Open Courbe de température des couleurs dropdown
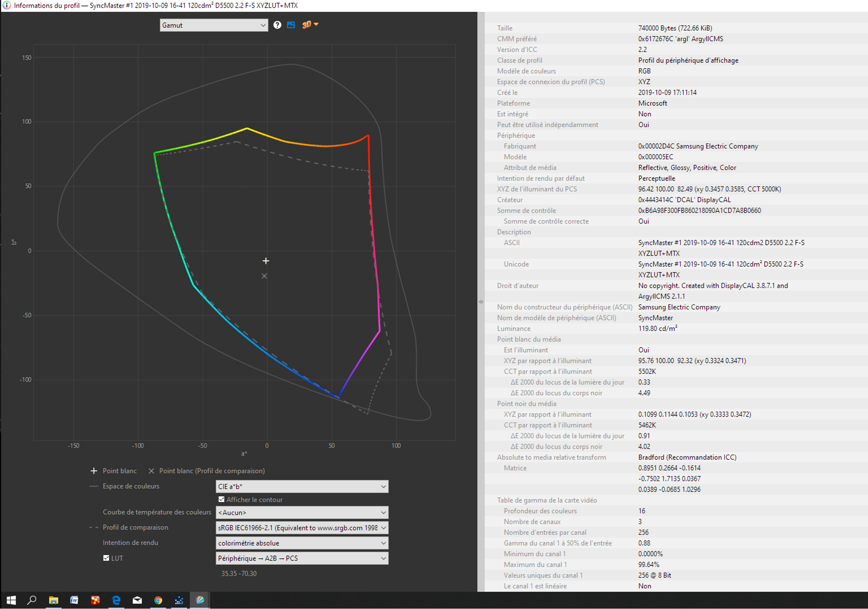The width and height of the screenshot is (868, 609). 302,512
